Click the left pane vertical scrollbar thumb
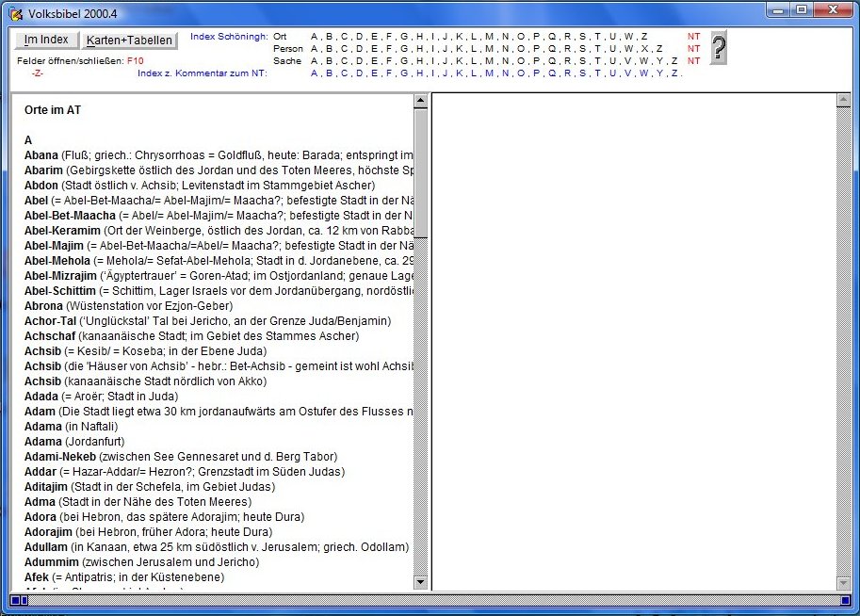 pos(421,173)
